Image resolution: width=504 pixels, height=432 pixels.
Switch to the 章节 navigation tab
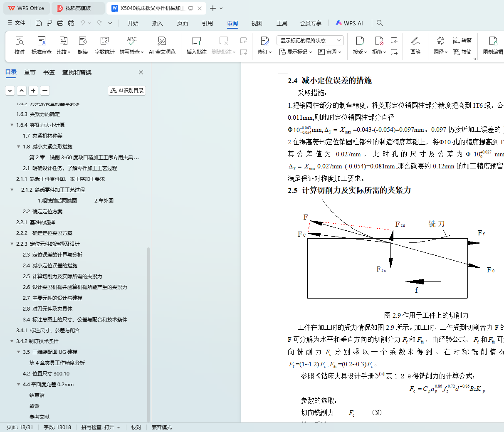(x=30, y=72)
